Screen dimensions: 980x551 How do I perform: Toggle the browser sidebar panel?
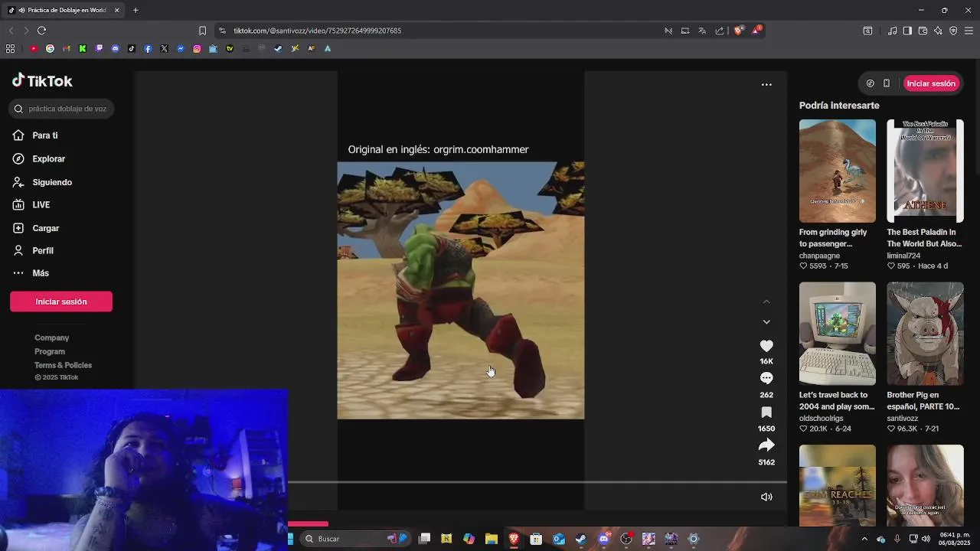tap(907, 31)
